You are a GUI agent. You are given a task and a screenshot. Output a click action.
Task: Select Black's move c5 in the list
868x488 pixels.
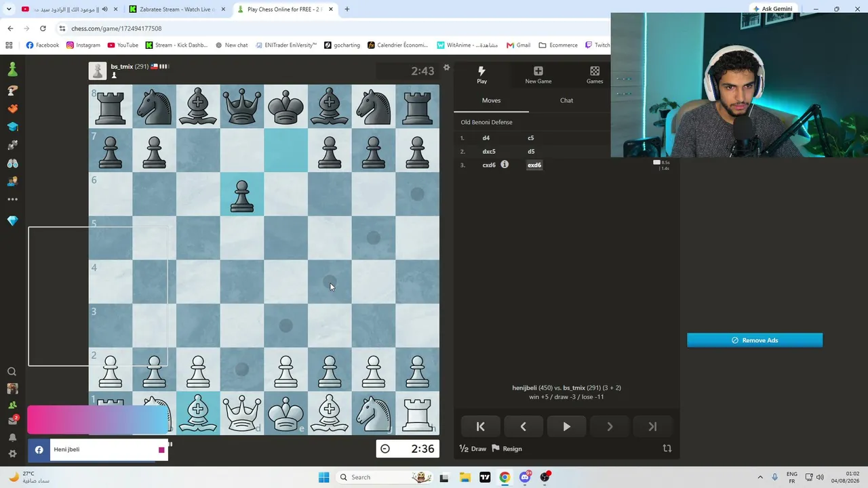tap(531, 138)
